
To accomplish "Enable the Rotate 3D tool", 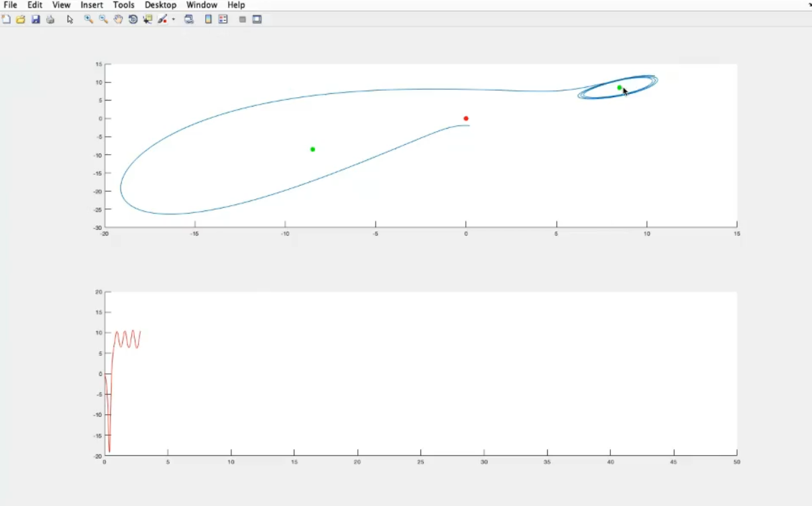I will click(133, 19).
